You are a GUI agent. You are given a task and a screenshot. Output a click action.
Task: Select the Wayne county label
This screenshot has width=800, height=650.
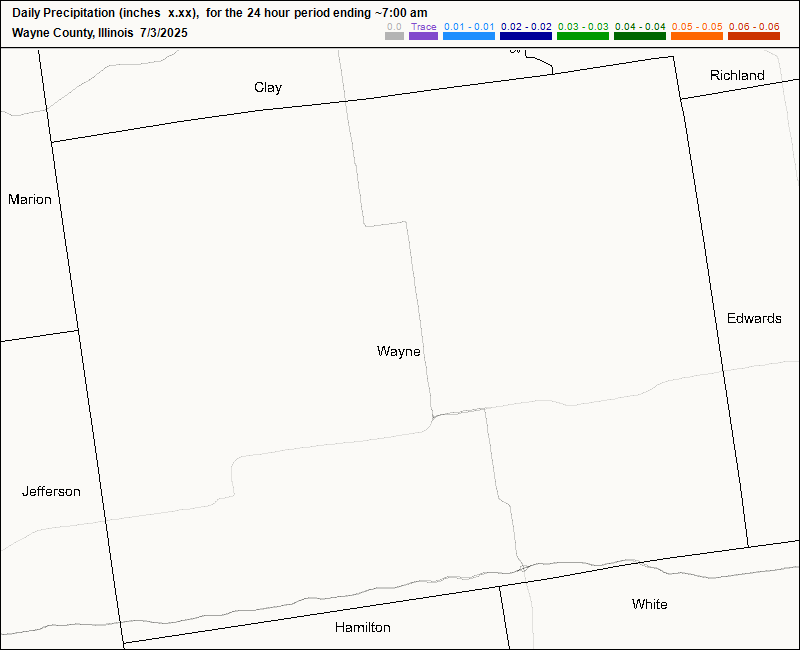(x=398, y=352)
